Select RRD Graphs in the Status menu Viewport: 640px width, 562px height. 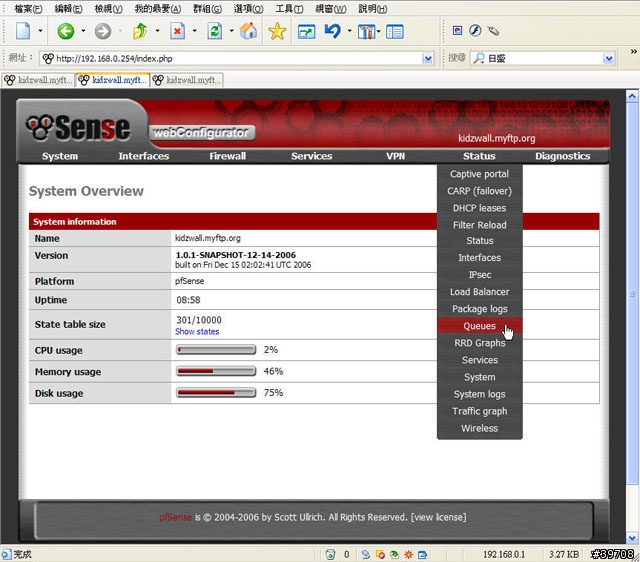click(x=480, y=343)
